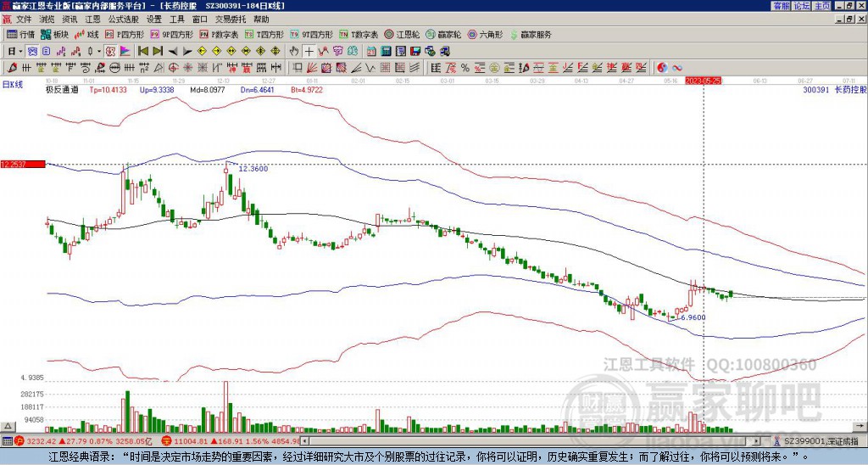Click the blue-red infinity wave icon
This screenshot has height=465, width=868.
[677, 68]
